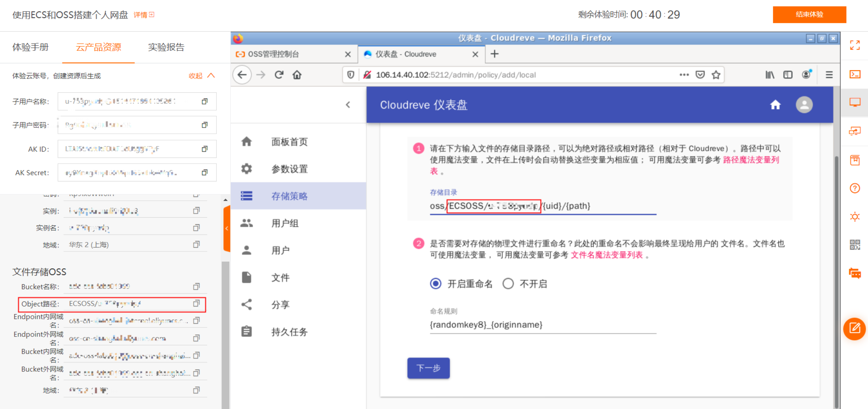Click the Cloudreve home icon in header
Viewport: 868px width, 409px height.
[775, 105]
